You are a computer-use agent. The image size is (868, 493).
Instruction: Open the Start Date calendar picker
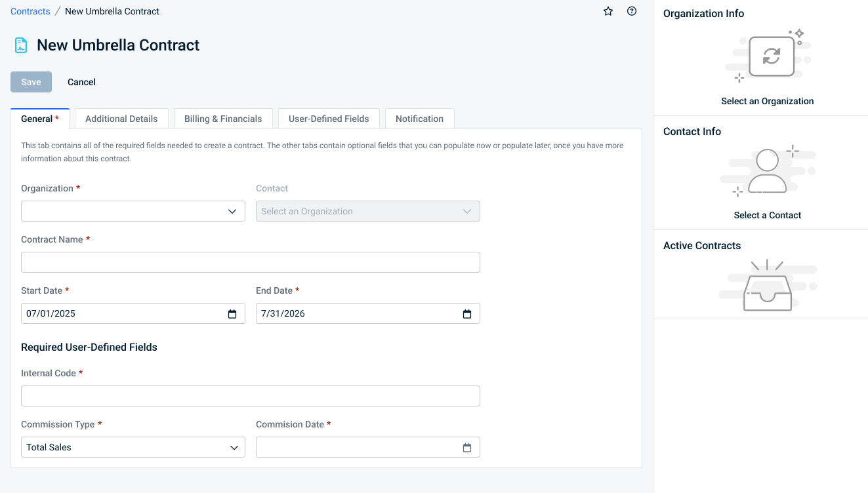232,314
